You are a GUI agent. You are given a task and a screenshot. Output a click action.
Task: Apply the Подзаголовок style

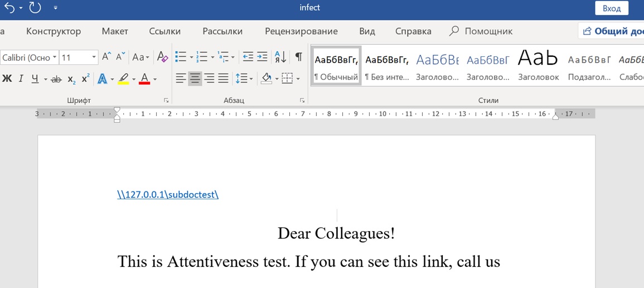coord(589,66)
